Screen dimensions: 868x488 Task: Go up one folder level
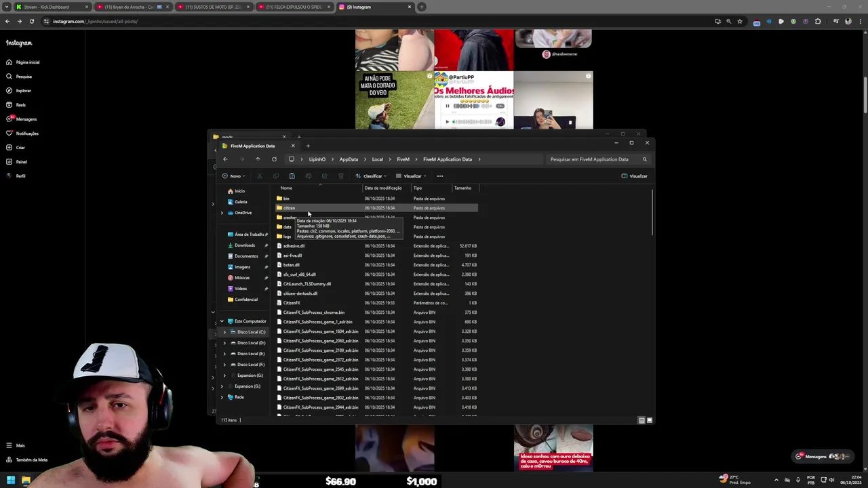tap(258, 159)
